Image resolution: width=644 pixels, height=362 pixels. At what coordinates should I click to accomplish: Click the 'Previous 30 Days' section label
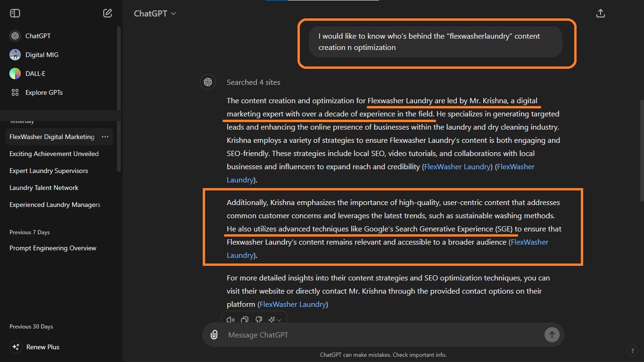[x=31, y=327]
